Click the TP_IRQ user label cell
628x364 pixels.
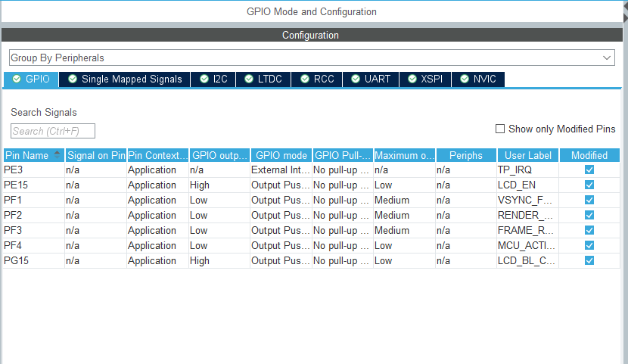point(527,170)
